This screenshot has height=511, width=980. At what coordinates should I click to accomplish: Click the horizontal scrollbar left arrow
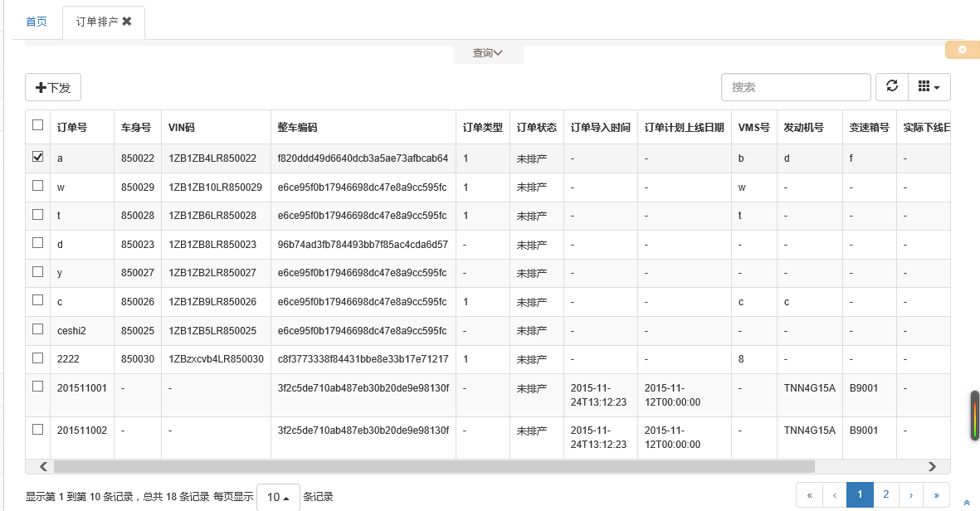[x=43, y=467]
